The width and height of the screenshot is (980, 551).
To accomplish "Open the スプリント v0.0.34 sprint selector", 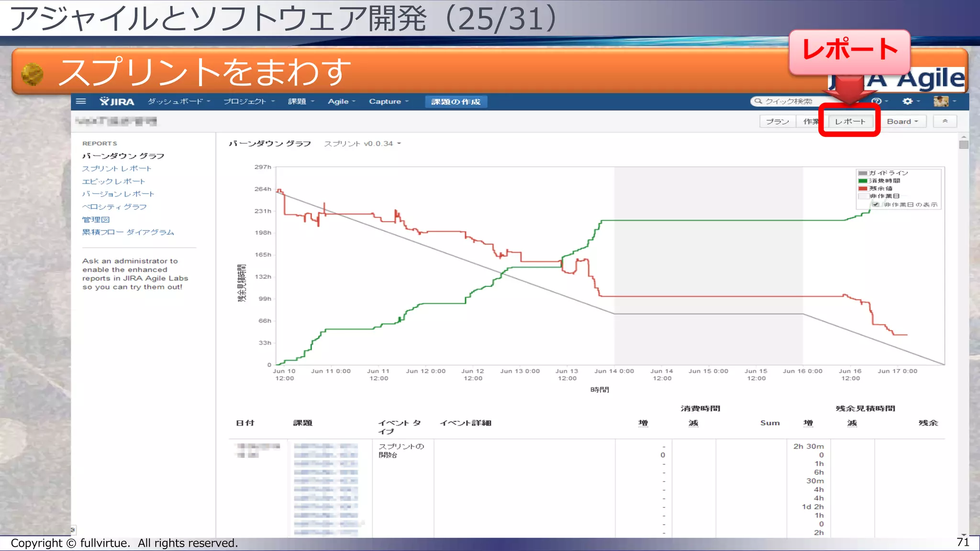I will (362, 143).
